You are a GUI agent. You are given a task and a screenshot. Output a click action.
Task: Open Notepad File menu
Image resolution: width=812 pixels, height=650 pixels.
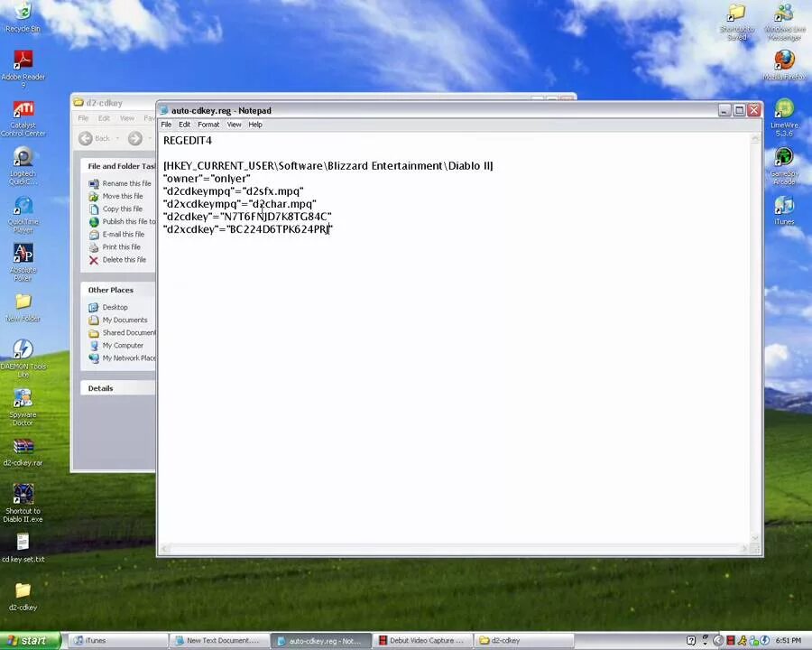166,125
